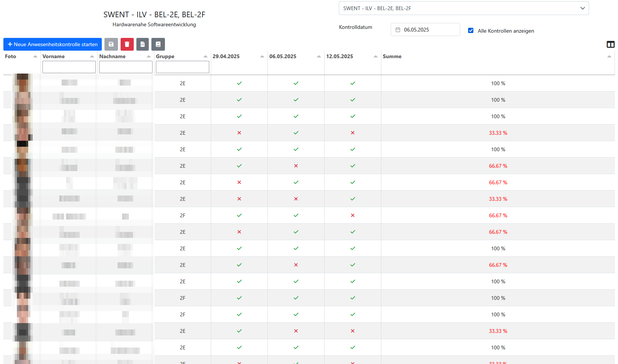
Task: Click the Vorname filter input box
Action: pos(69,67)
